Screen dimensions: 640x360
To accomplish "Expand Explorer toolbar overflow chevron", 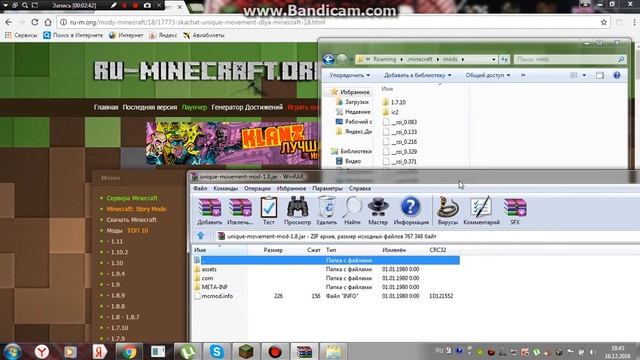I will tap(523, 75).
